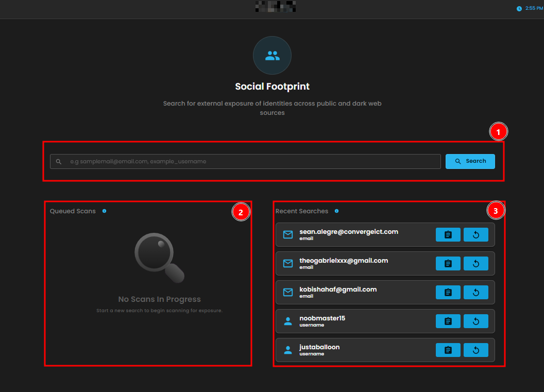Click the Search button
The width and height of the screenshot is (544, 392).
tap(470, 161)
